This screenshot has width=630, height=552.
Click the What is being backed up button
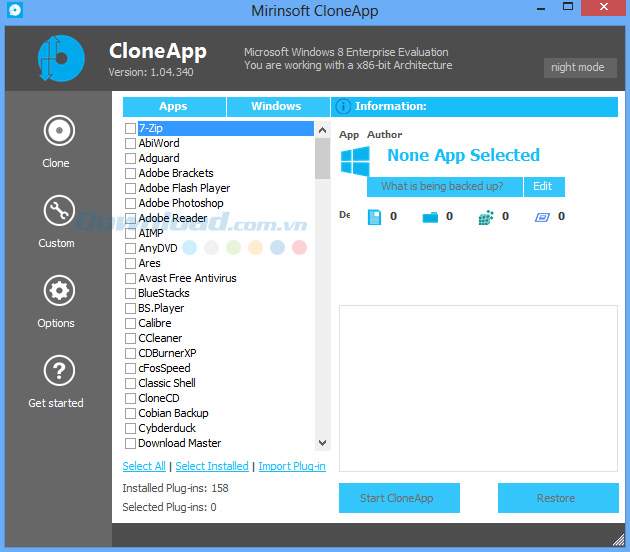(444, 187)
